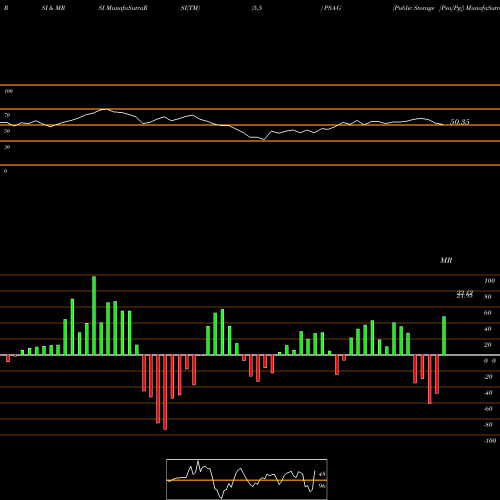Select the tallest green MR histogram bar
The width and height of the screenshot is (500, 500).
tap(94, 315)
